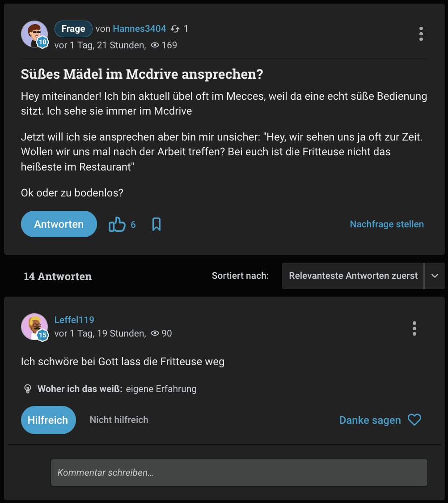Screen dimensions: 448x503
Task: Mark the answer as Hilfreich
Action: (48, 420)
